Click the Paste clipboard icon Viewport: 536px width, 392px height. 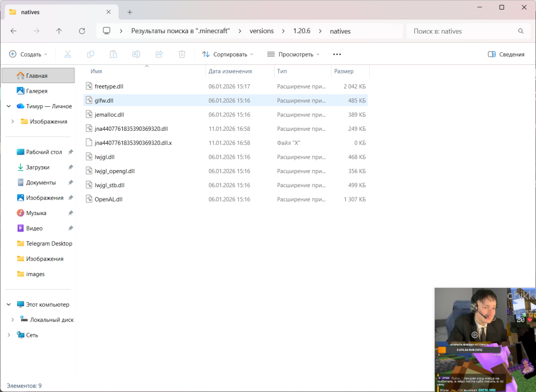113,54
